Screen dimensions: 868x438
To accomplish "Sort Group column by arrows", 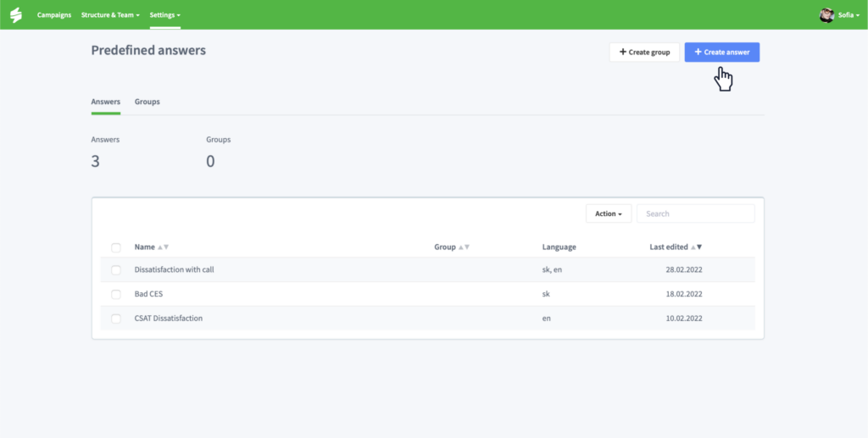I will coord(464,247).
